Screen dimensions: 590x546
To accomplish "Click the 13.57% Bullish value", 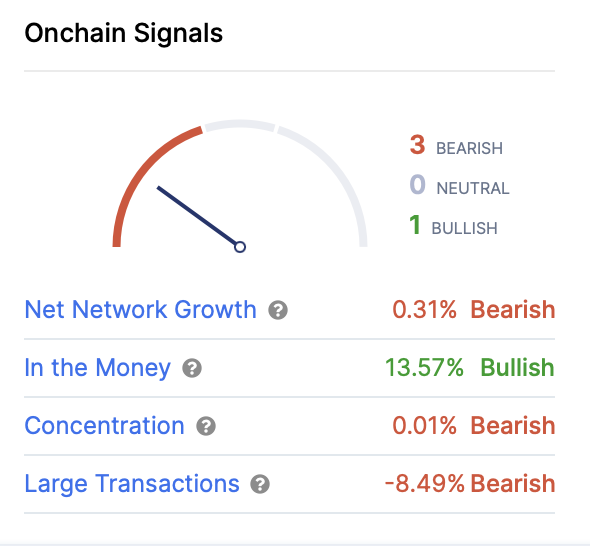I will [x=470, y=368].
